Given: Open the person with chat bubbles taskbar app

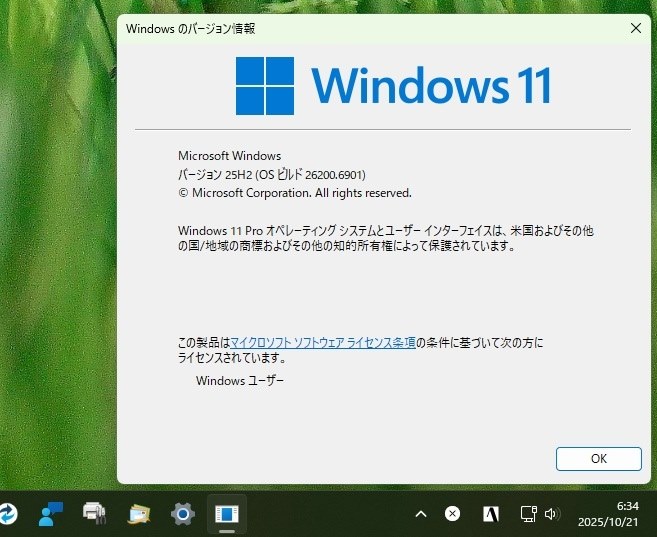Looking at the screenshot, I should pyautogui.click(x=51, y=514).
